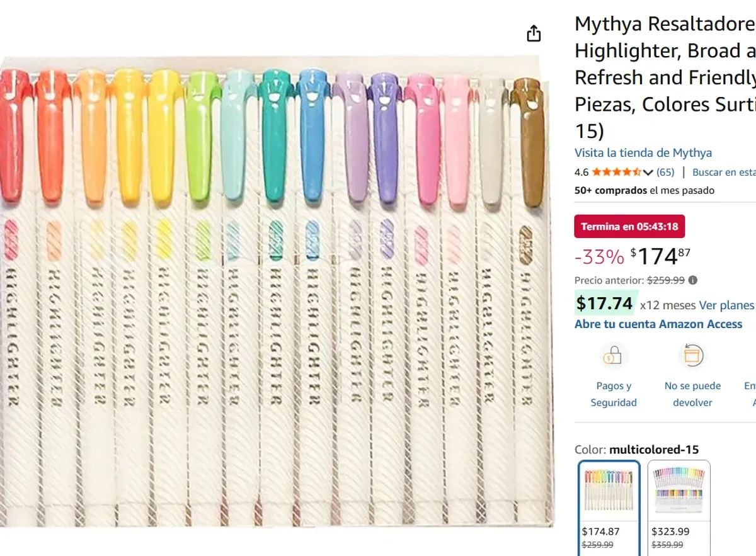Click the Buscar en esta página link
Screen dimensions: 756x556
(x=724, y=172)
